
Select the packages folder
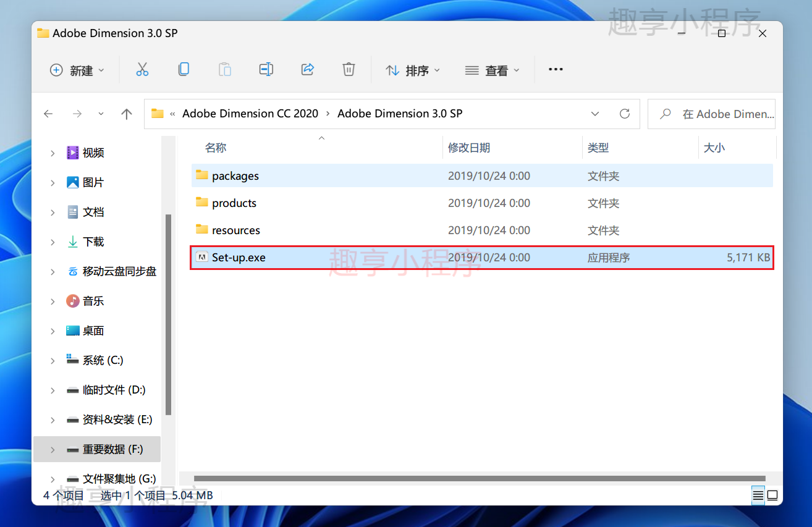coord(482,176)
